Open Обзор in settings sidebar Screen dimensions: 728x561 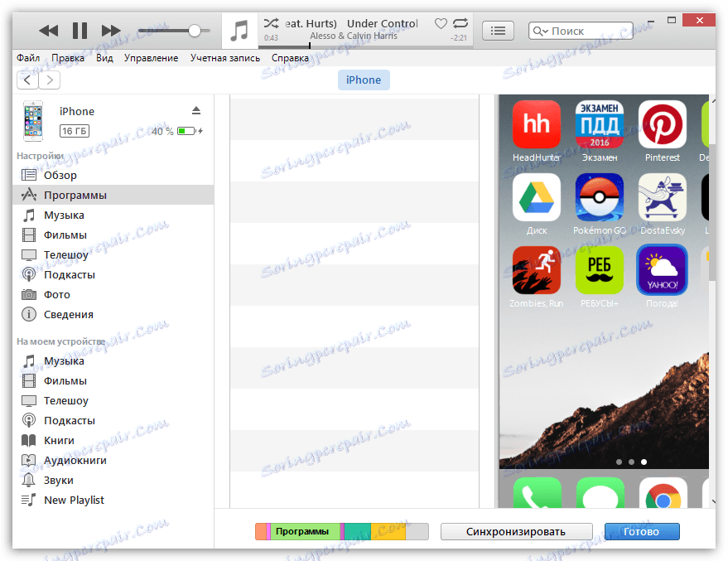[x=113, y=175]
